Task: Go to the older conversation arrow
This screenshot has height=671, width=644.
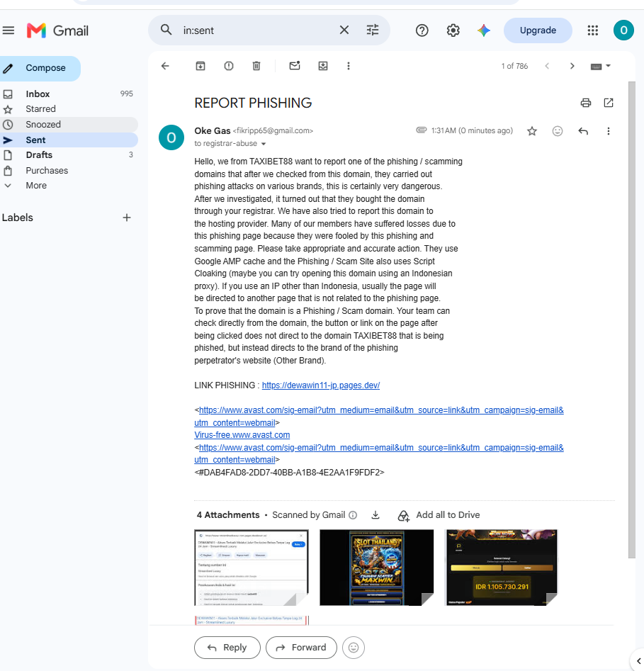Action: (572, 66)
